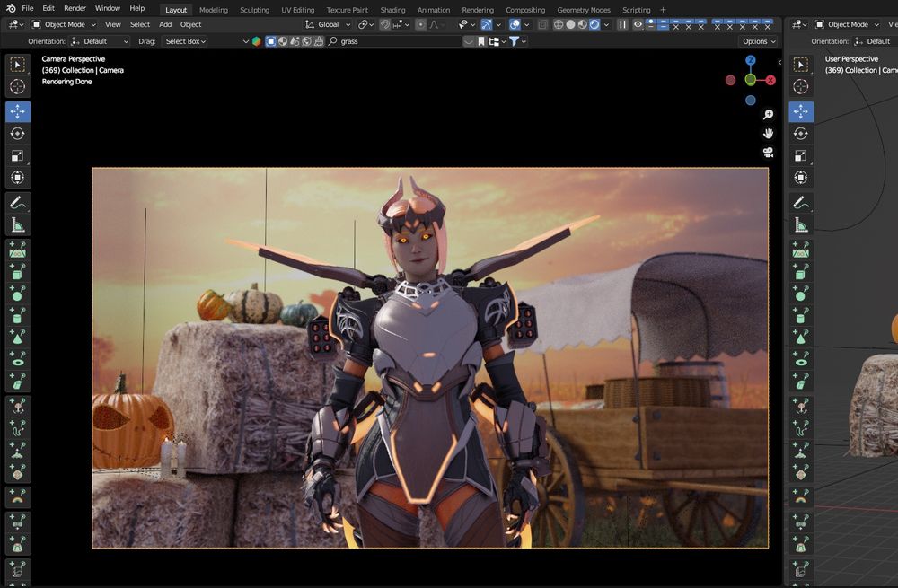Open Global transform orientation dropdown

(x=328, y=24)
